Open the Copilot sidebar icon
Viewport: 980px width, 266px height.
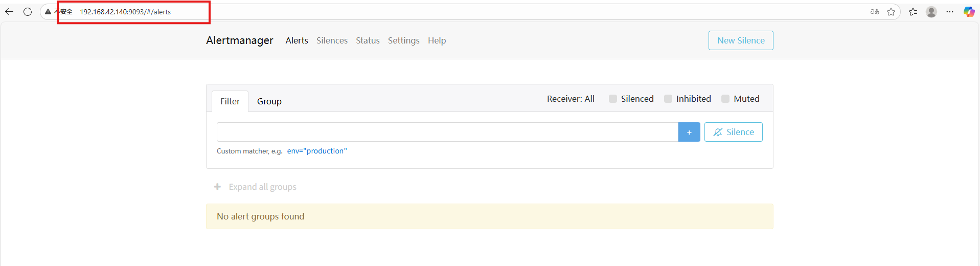point(969,12)
